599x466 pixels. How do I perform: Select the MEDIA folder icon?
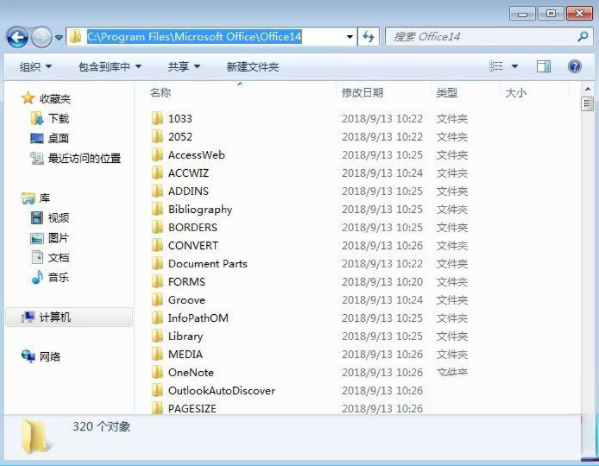click(157, 354)
